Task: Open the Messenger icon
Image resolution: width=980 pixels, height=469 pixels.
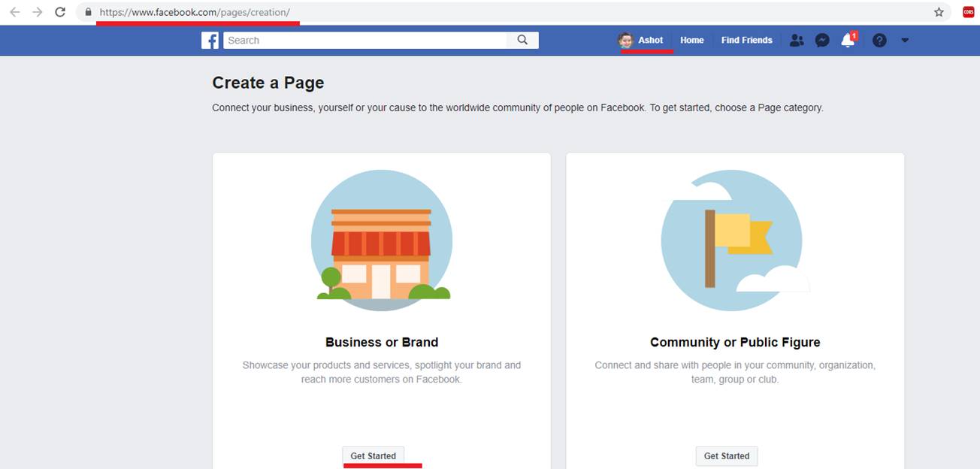Action: [x=822, y=41]
